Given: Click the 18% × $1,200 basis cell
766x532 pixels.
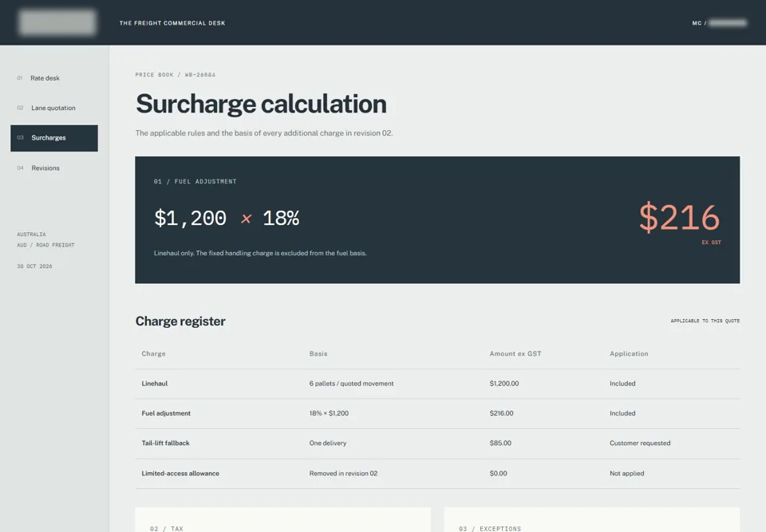Looking at the screenshot, I should 329,413.
